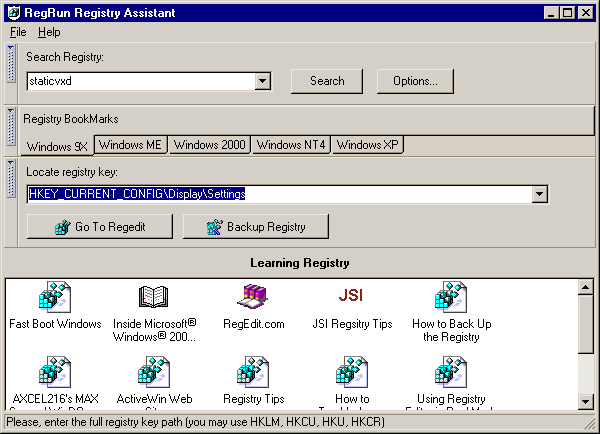
Task: Switch to the Windows 9X tab
Action: [57, 146]
